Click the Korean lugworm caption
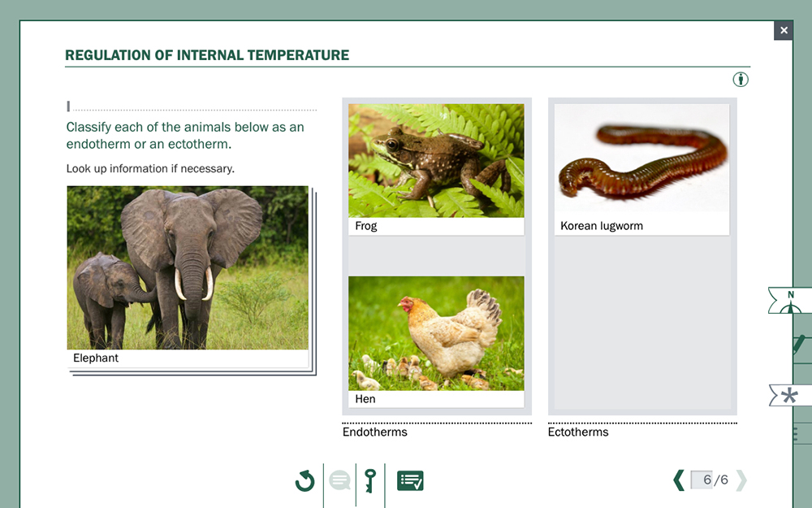The width and height of the screenshot is (812, 508). pos(602,226)
